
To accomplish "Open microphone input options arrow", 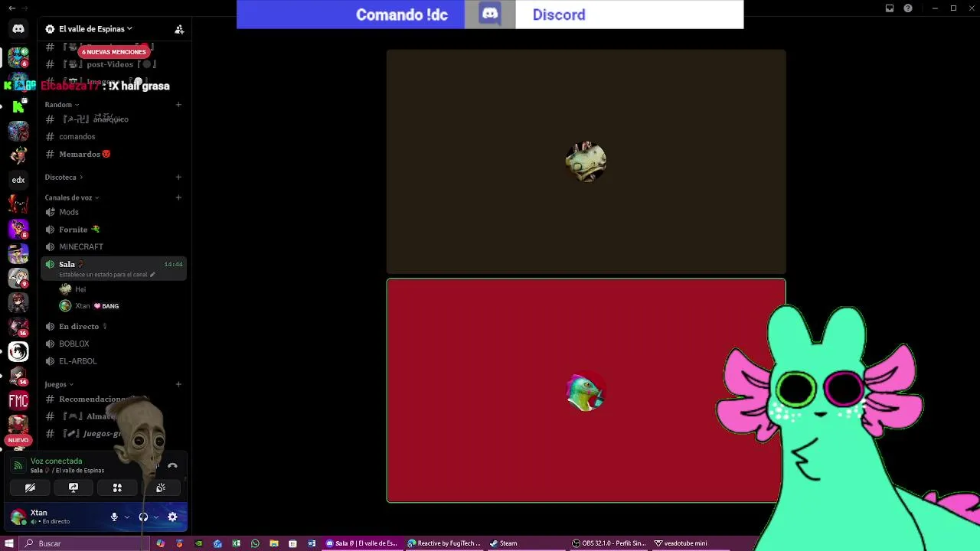I will 127,517.
